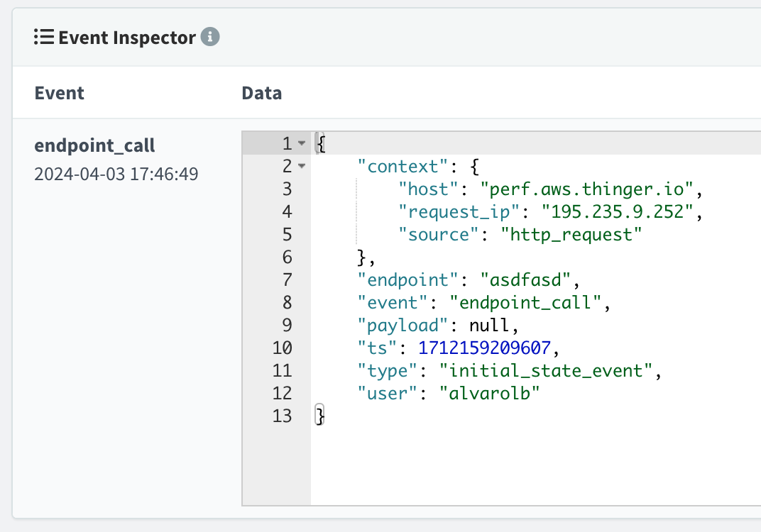Click the Event Inspector title
The image size is (761, 532).
(x=127, y=38)
